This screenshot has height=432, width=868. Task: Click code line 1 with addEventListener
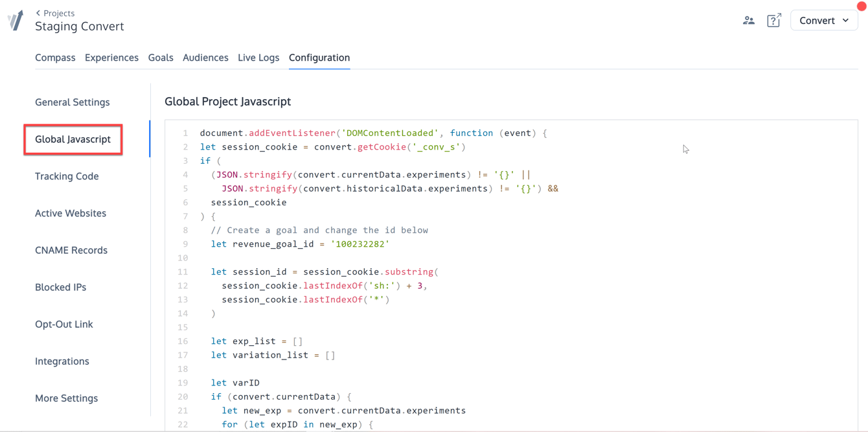(x=373, y=133)
